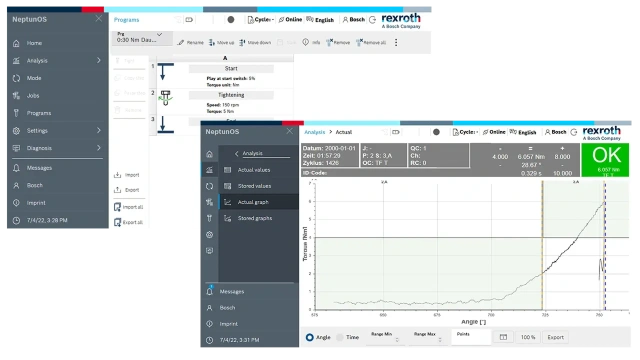This screenshot has width=640, height=360.
Task: Click the Analysis breadcrumb link
Action: coord(314,132)
